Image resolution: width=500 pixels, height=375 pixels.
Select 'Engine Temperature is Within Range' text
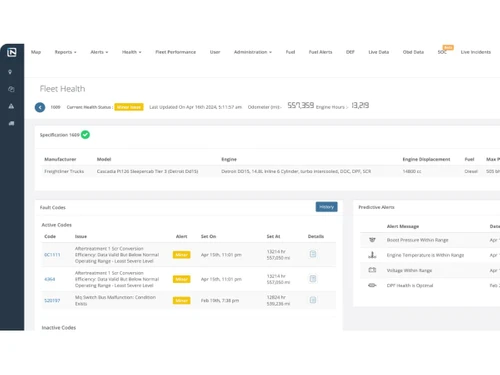(425, 255)
